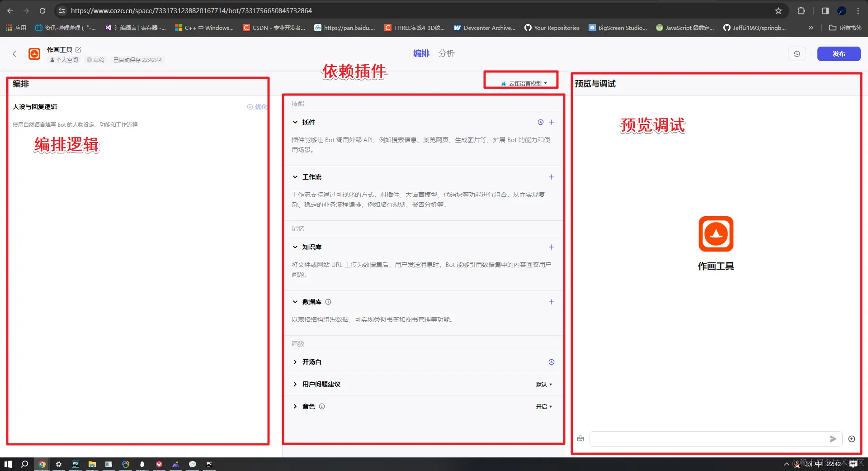Open the 云雀语言模型 model dropdown
The height and width of the screenshot is (471, 868).
(524, 83)
